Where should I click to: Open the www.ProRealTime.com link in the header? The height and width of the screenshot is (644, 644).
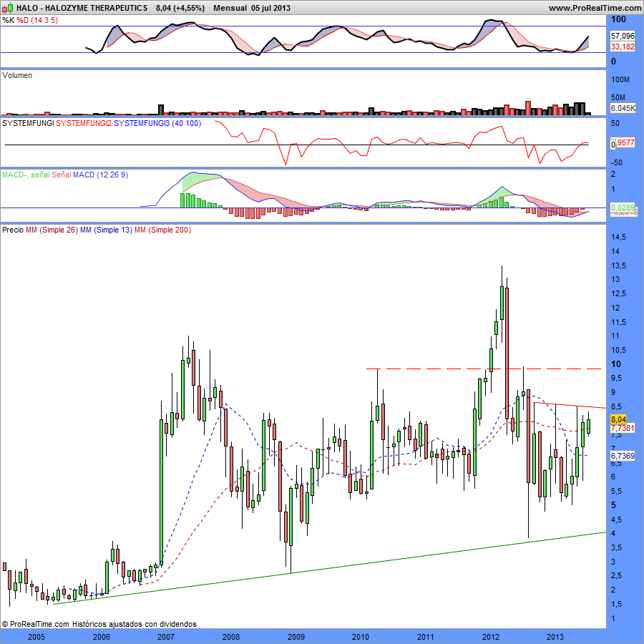[595, 8]
